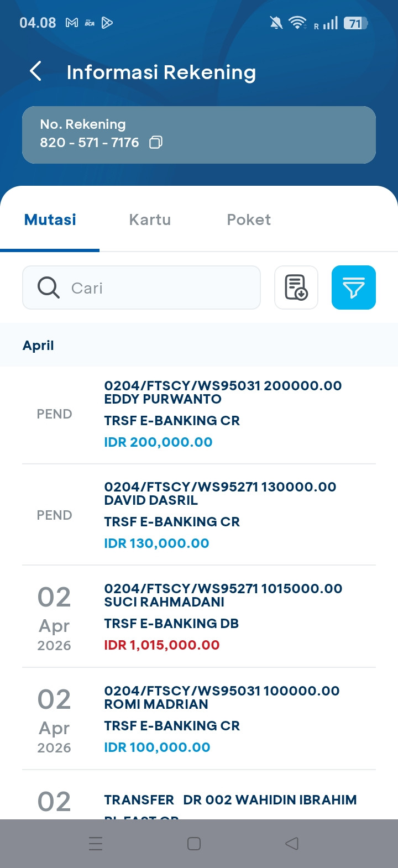The width and height of the screenshot is (398, 868).
Task: Open ROMI MADRIAN credit transaction
Action: [199, 719]
